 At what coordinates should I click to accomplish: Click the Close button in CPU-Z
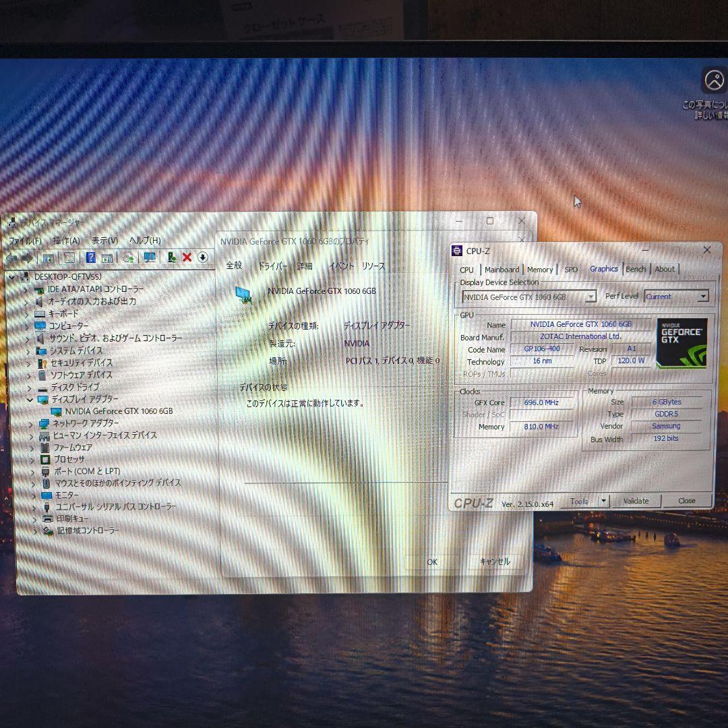tap(687, 500)
